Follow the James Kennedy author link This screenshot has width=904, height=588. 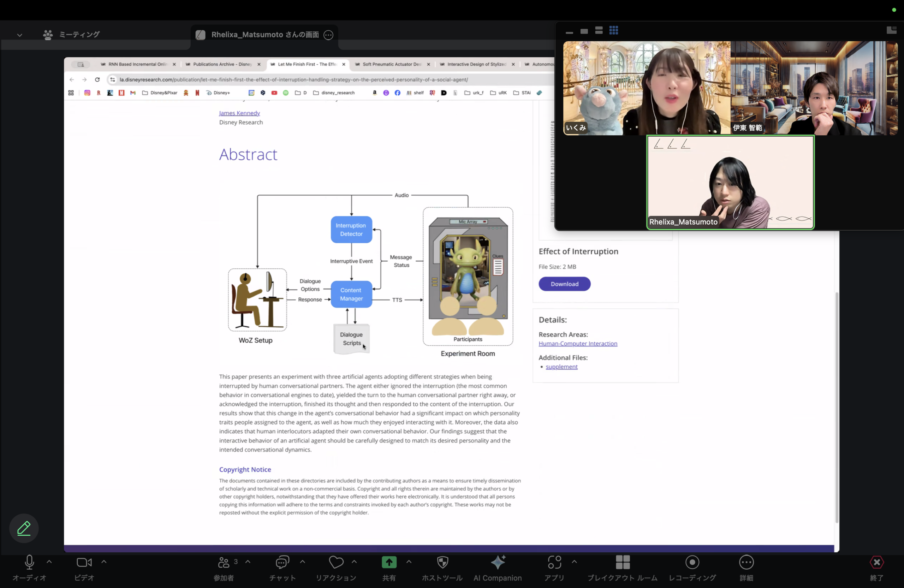[x=239, y=113]
